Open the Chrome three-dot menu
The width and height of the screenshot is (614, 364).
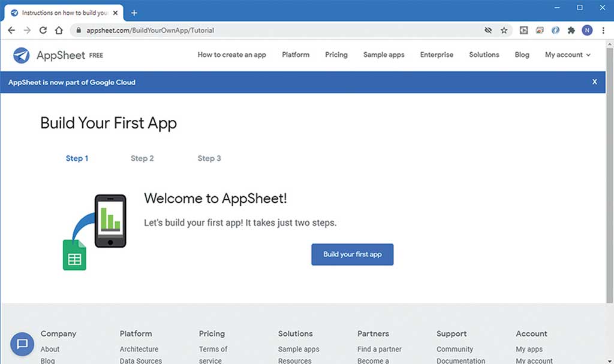pos(603,30)
